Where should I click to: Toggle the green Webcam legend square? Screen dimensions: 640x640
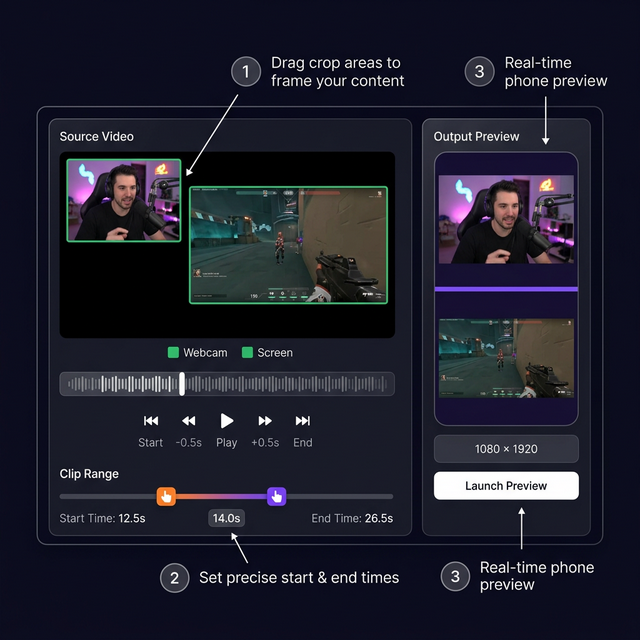(x=173, y=352)
